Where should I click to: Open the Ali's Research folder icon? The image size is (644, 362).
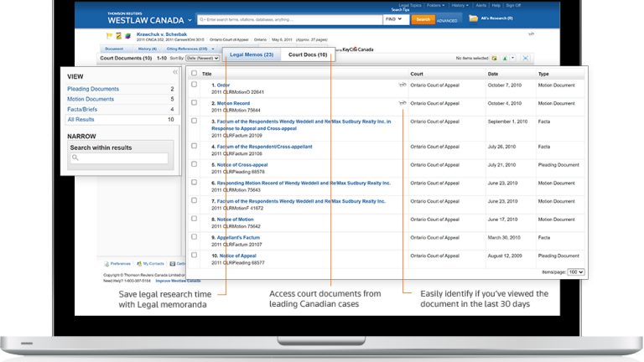[x=473, y=18]
